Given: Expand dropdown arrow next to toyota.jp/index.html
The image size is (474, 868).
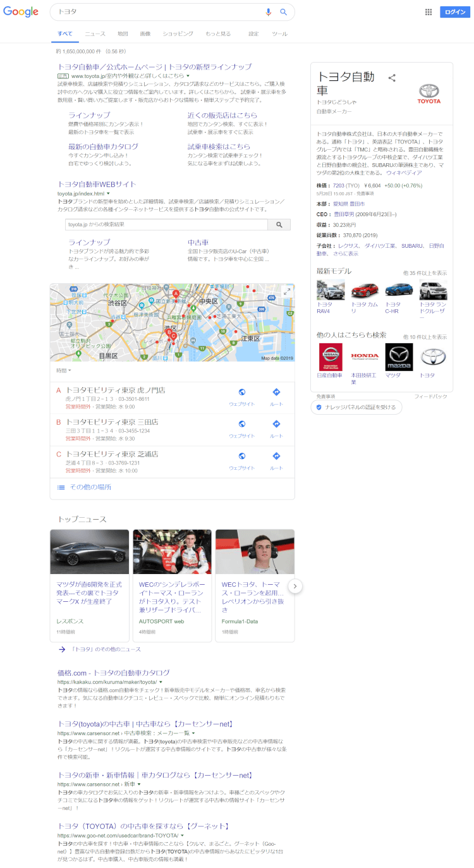Looking at the screenshot, I should pyautogui.click(x=108, y=193).
